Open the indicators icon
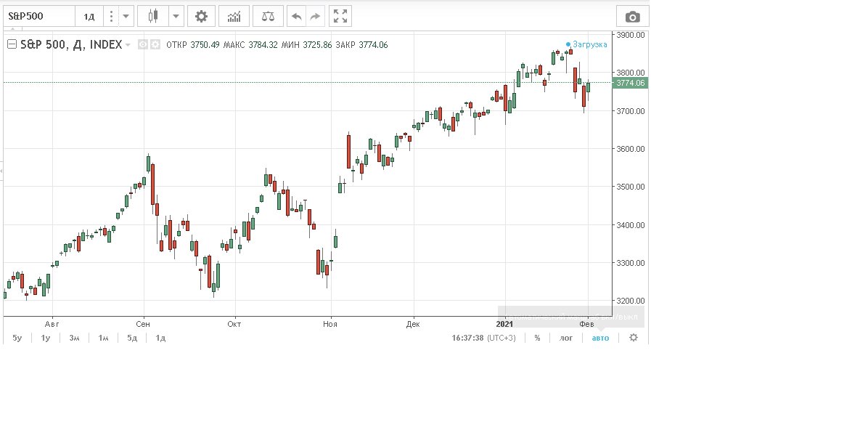 pyautogui.click(x=234, y=17)
